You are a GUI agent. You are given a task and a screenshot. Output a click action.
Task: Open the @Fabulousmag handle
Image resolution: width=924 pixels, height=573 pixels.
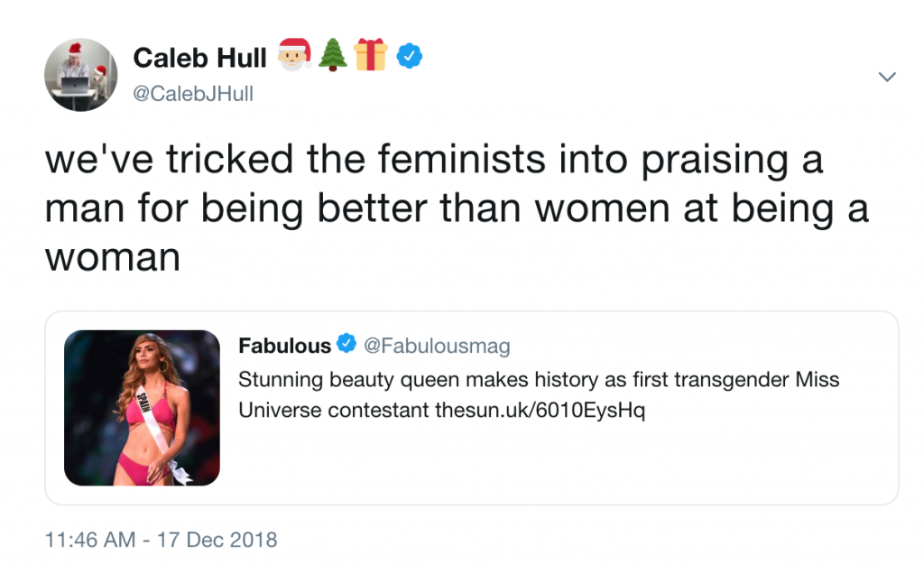coord(437,346)
